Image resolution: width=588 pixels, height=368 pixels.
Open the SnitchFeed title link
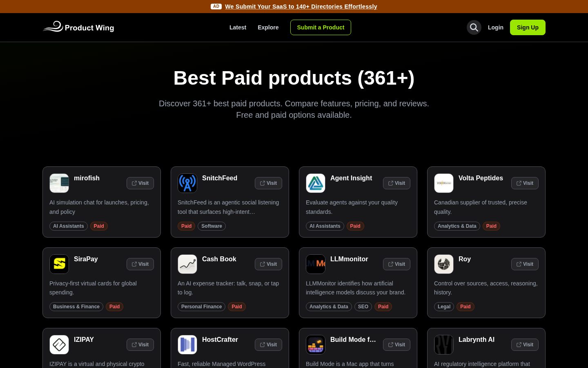point(220,178)
